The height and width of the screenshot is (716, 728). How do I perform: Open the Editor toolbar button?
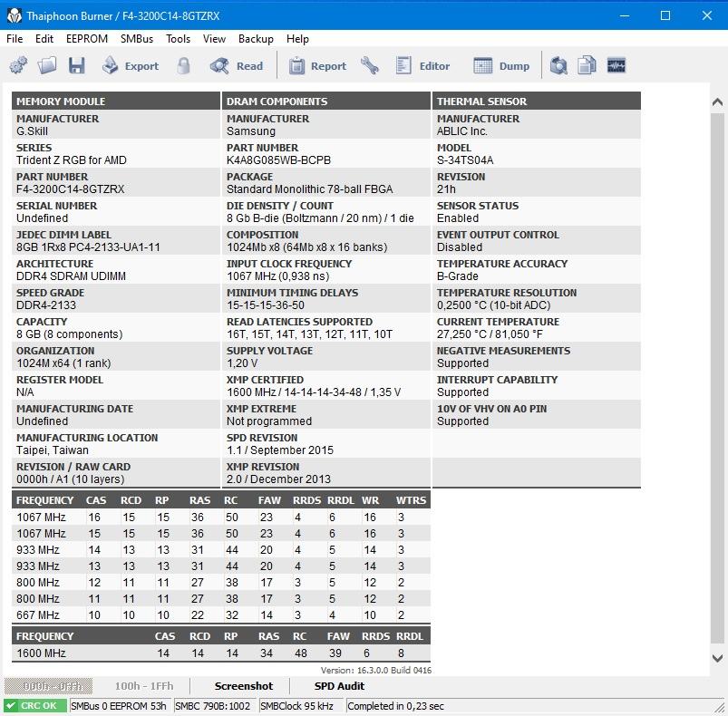coord(423,66)
